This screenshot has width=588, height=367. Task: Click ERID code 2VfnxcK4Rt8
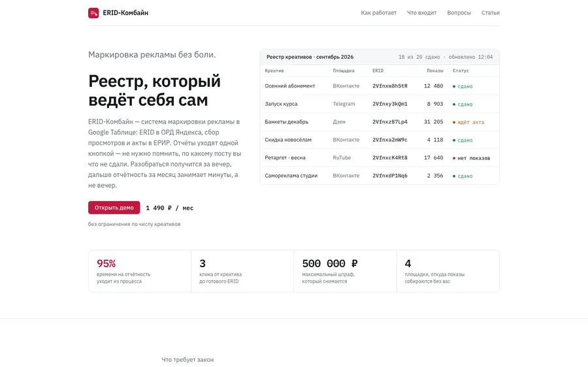click(x=389, y=158)
